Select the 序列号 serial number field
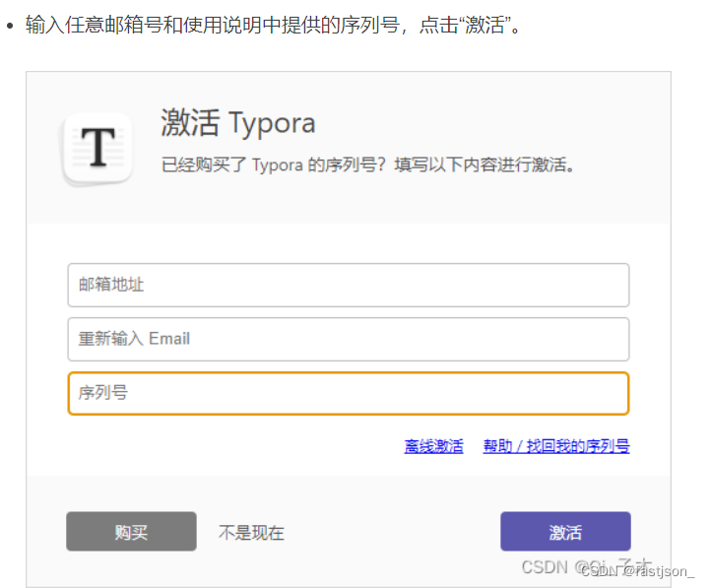The width and height of the screenshot is (710, 588). point(349,393)
